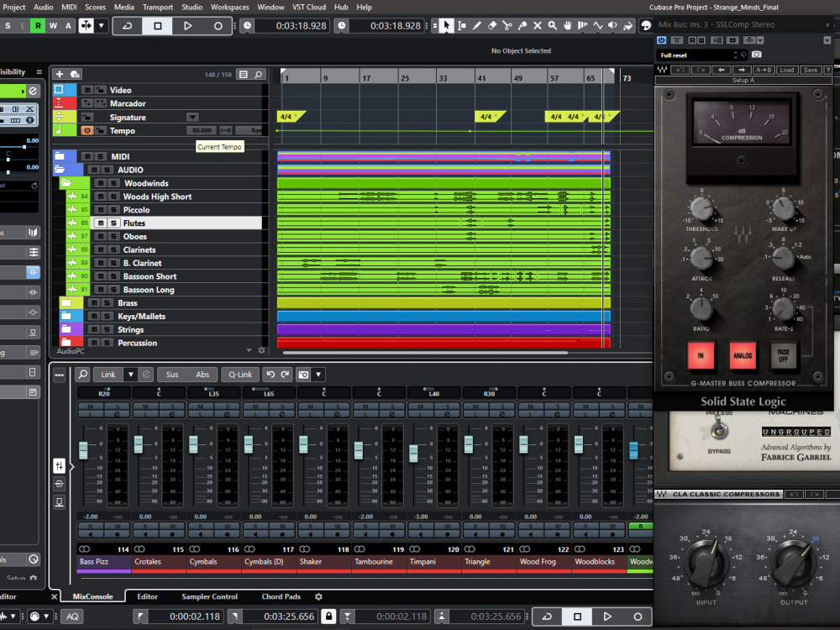
Task: Toggle the global Write automation W button
Action: [52, 25]
